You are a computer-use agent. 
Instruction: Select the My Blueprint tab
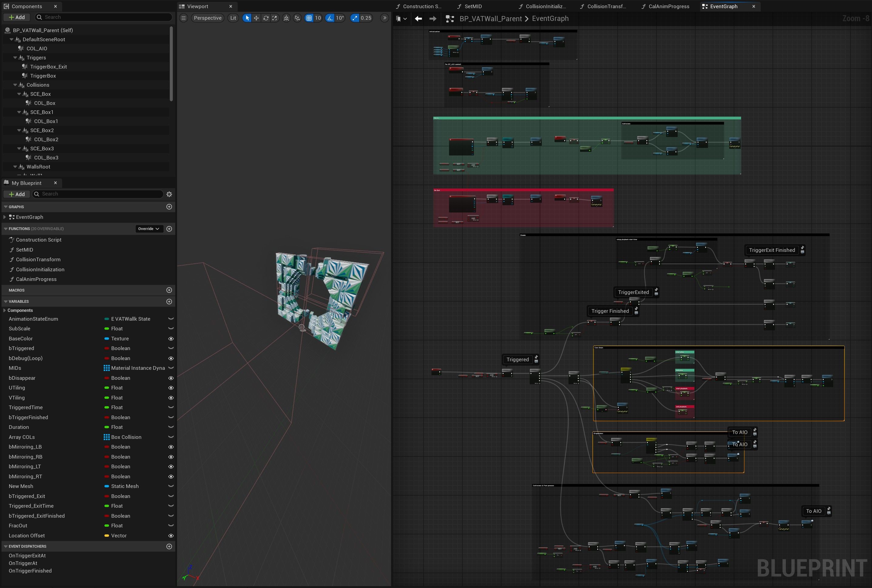coord(26,183)
